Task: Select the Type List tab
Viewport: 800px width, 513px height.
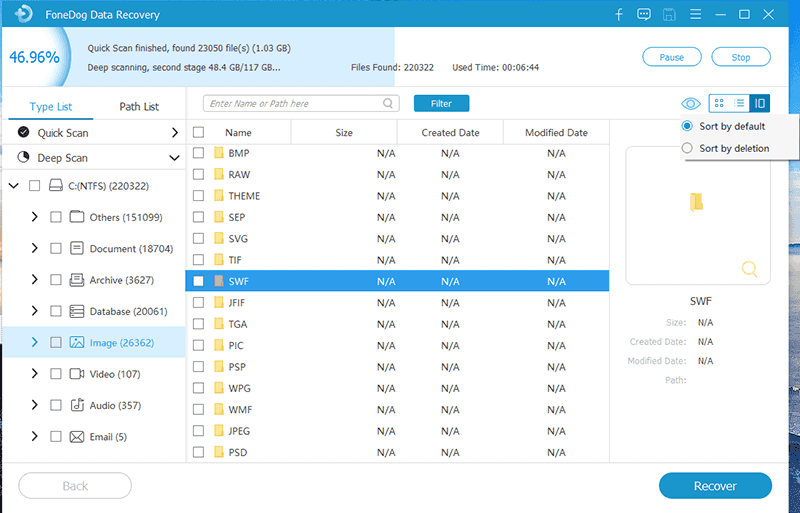Action: (x=50, y=107)
